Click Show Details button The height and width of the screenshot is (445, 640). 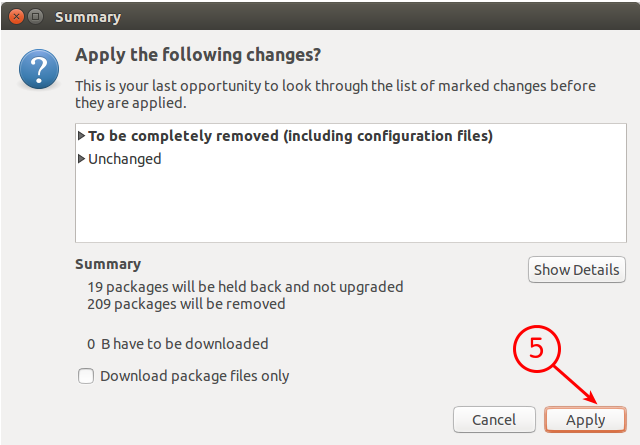pos(577,269)
